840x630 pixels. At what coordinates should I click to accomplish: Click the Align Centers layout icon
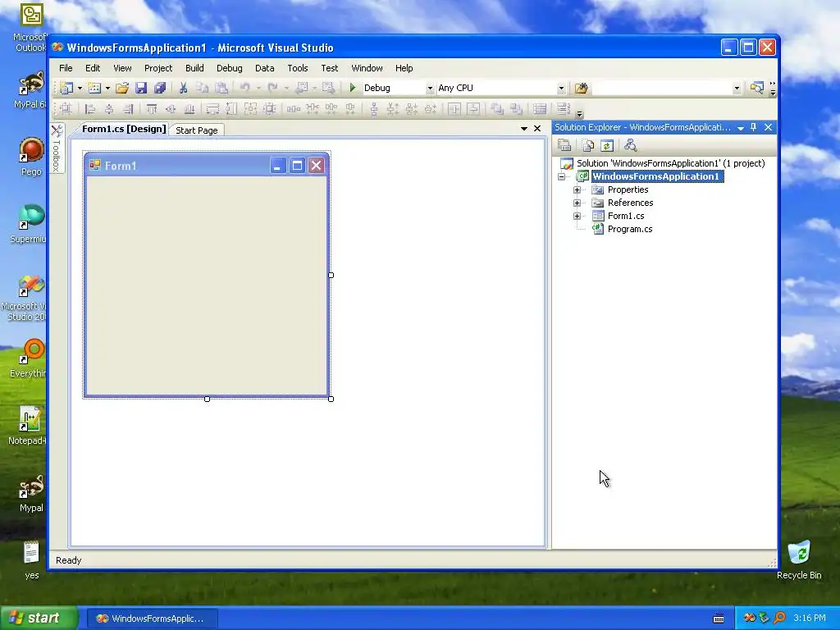tap(109, 109)
